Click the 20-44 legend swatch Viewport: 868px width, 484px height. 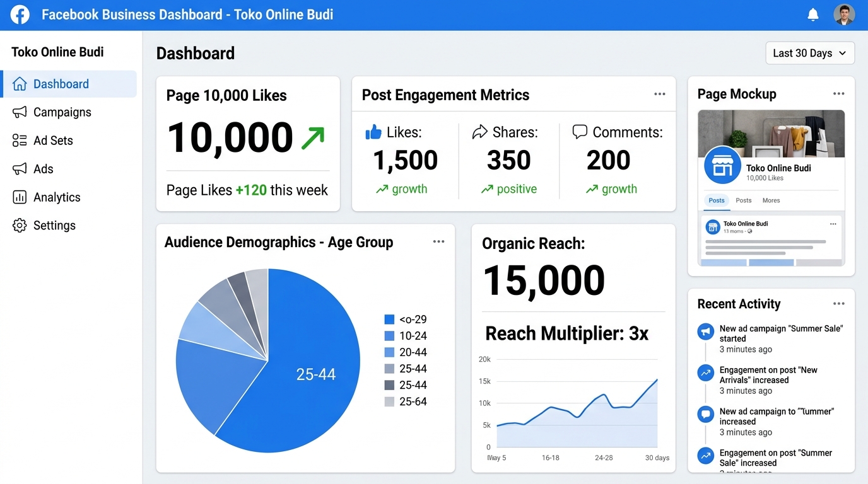click(x=389, y=352)
